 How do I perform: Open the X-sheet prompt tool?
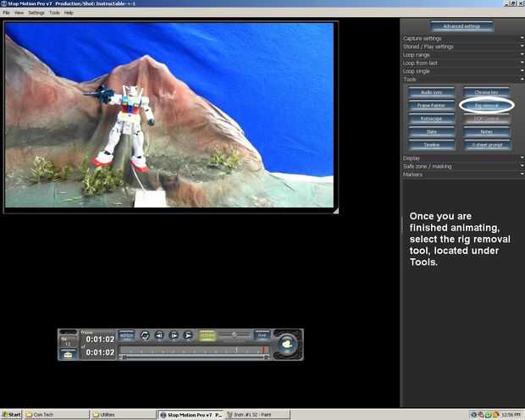(x=487, y=145)
